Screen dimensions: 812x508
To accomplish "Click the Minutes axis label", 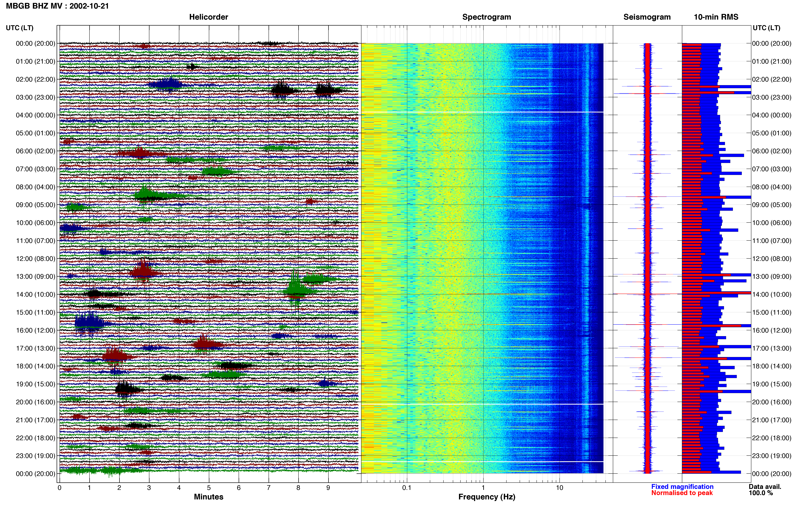I will click(209, 497).
